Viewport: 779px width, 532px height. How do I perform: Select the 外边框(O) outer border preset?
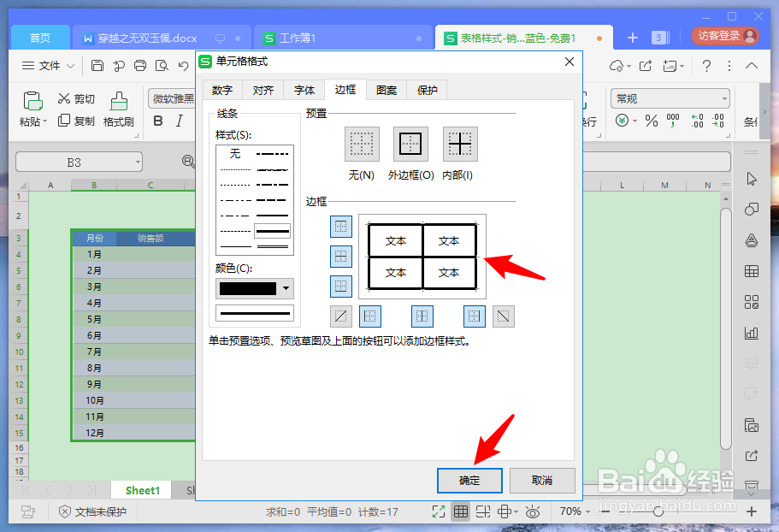(410, 144)
